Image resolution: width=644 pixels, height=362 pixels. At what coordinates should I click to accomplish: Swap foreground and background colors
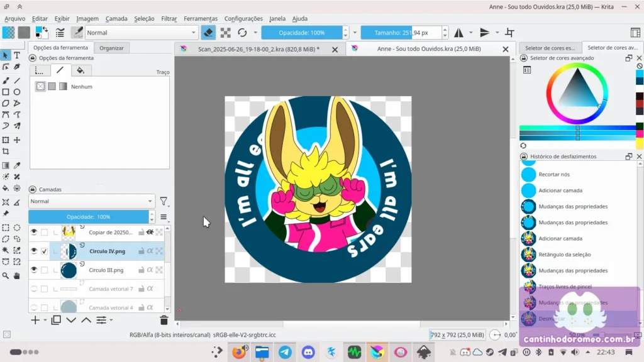click(45, 29)
